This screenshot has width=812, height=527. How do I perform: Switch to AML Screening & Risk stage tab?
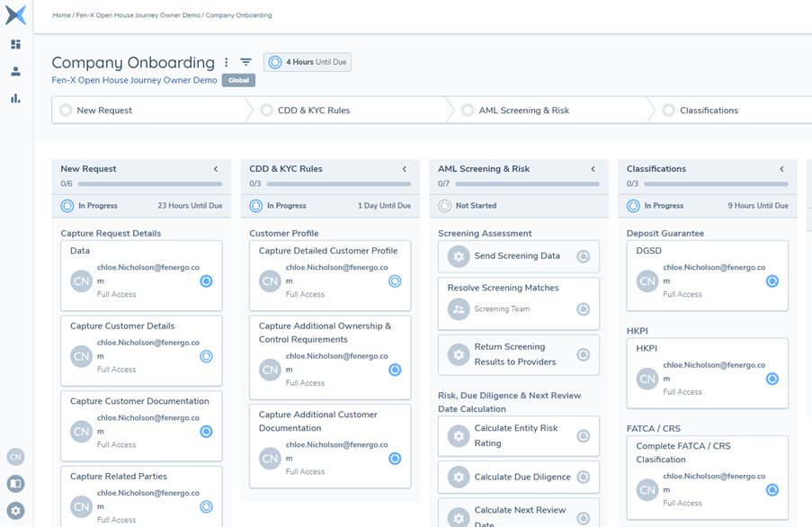coord(523,111)
